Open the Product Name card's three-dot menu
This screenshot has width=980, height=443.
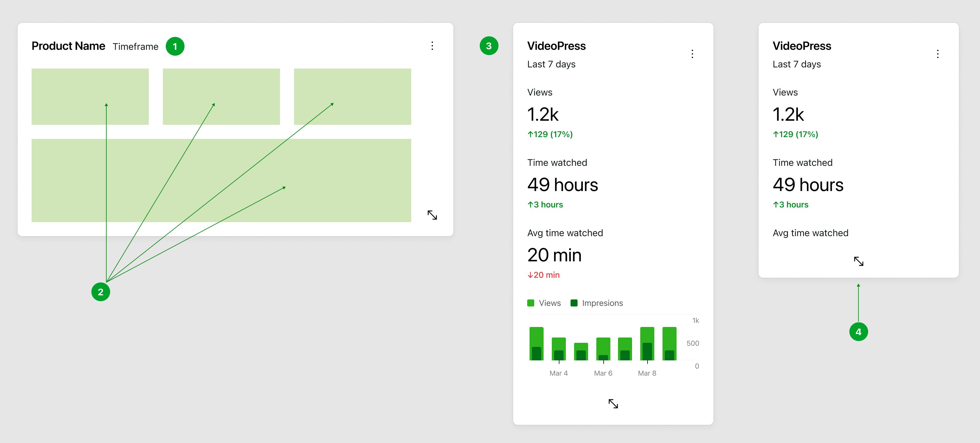(432, 46)
